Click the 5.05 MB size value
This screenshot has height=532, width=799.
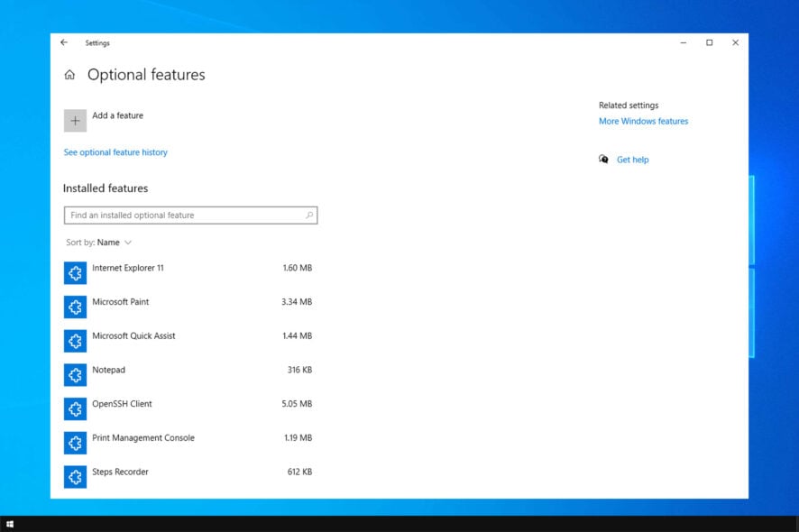click(x=297, y=404)
